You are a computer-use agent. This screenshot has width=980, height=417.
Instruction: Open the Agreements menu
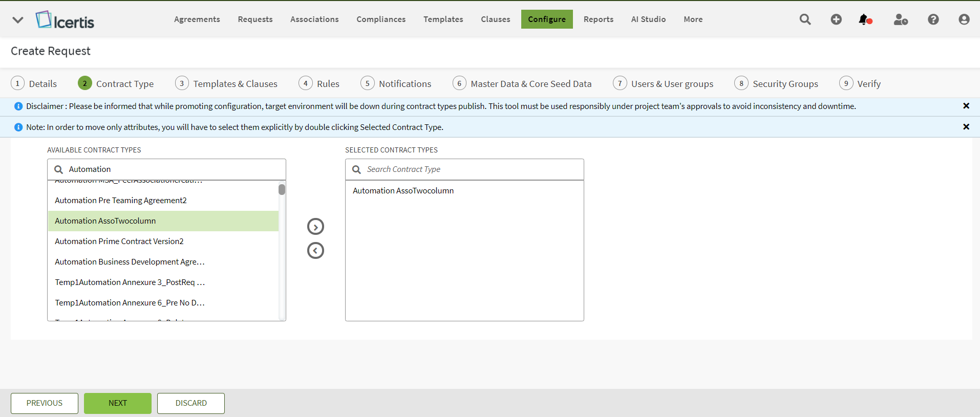pos(197,19)
